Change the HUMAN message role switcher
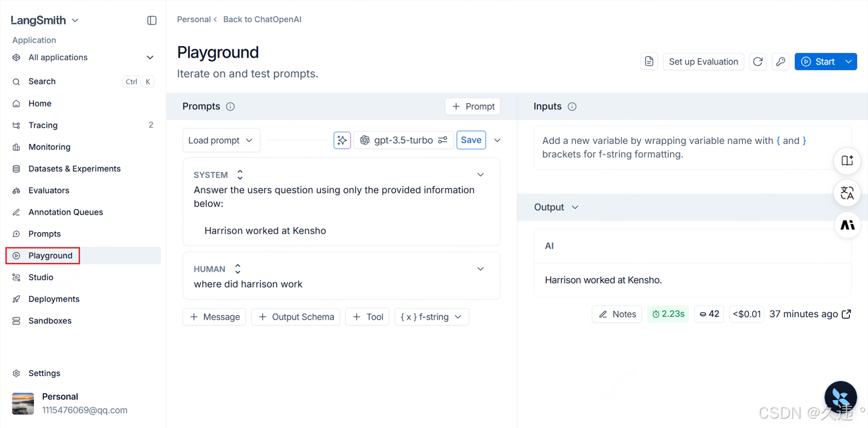 pyautogui.click(x=238, y=269)
